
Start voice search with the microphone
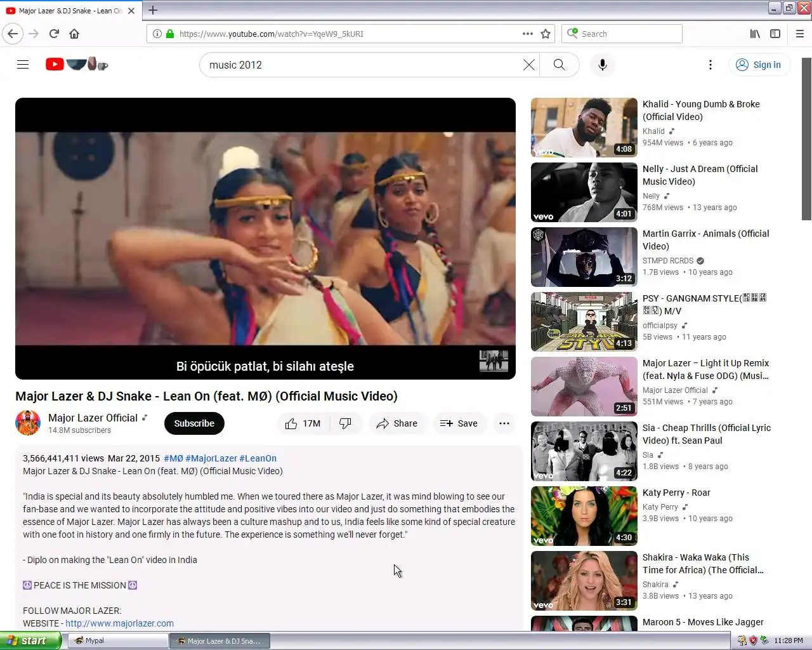(x=603, y=65)
